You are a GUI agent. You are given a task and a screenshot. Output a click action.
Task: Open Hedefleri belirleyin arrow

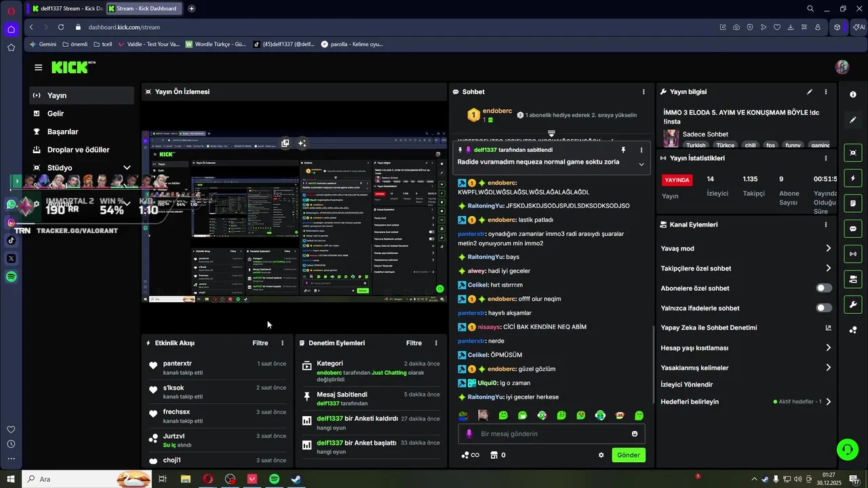828,401
